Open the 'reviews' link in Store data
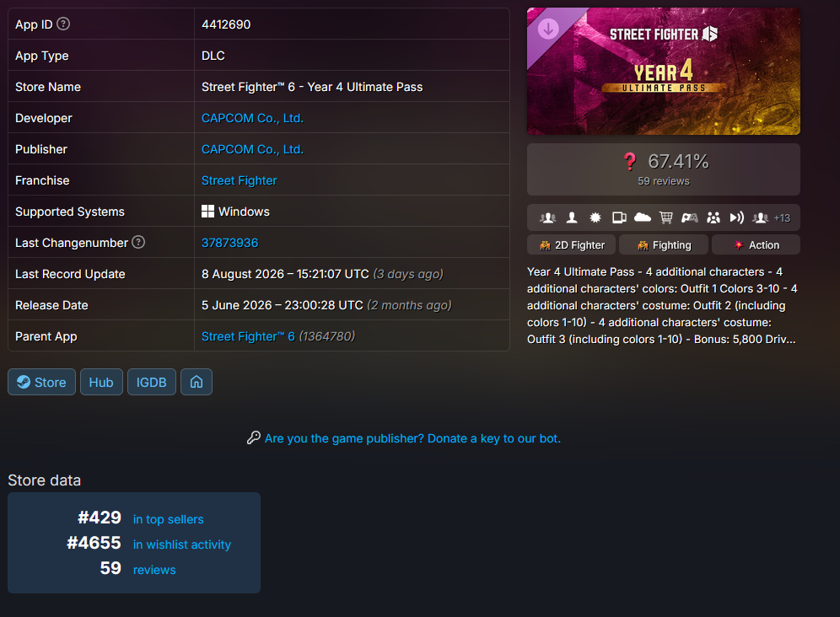The height and width of the screenshot is (617, 840). pyautogui.click(x=154, y=570)
